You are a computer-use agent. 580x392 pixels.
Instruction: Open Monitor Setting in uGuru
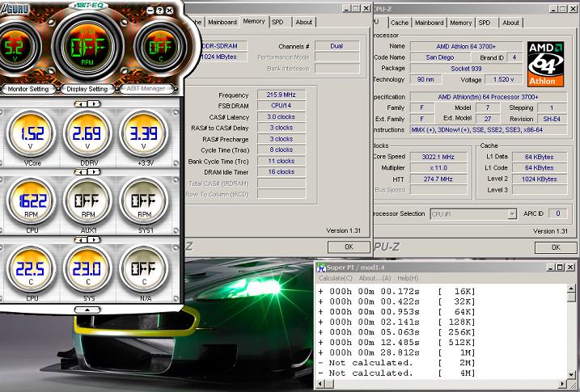click(x=28, y=89)
